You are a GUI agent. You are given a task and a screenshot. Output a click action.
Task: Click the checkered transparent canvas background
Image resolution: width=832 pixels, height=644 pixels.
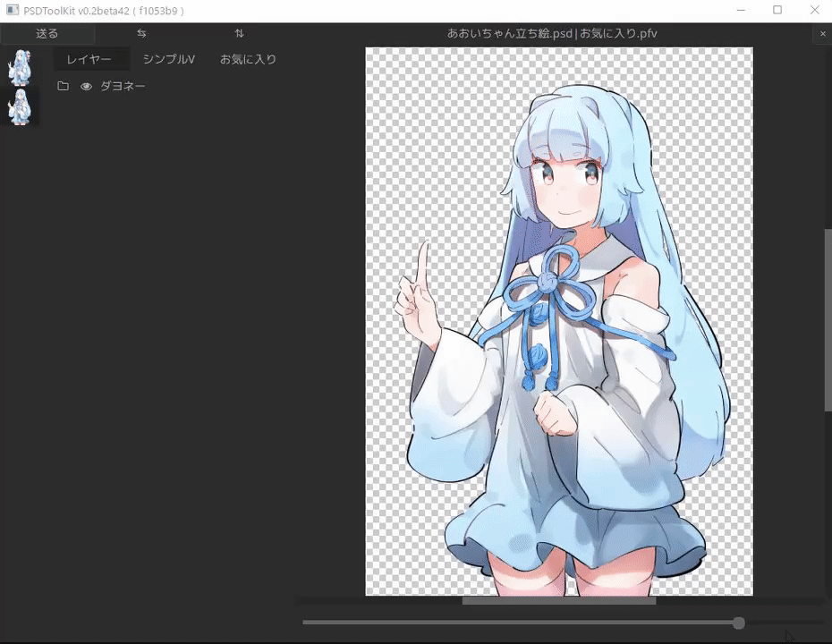point(403,537)
